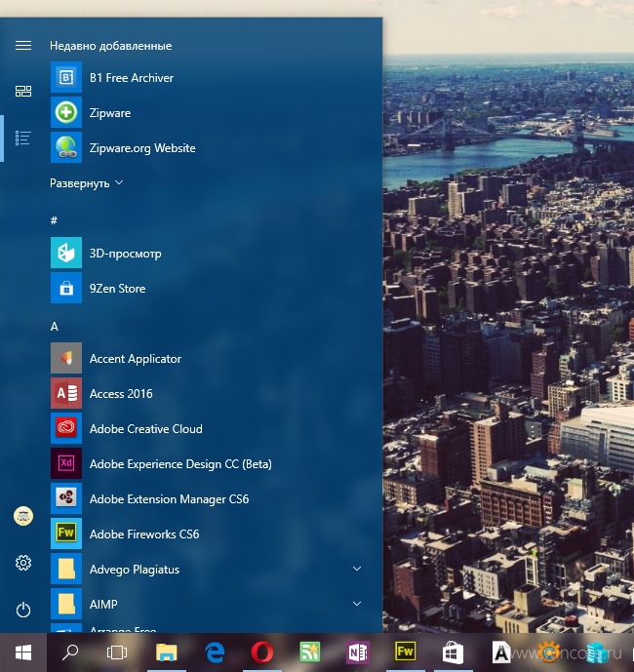Launch Adobe Fireworks CS6 from Start list

click(x=66, y=534)
